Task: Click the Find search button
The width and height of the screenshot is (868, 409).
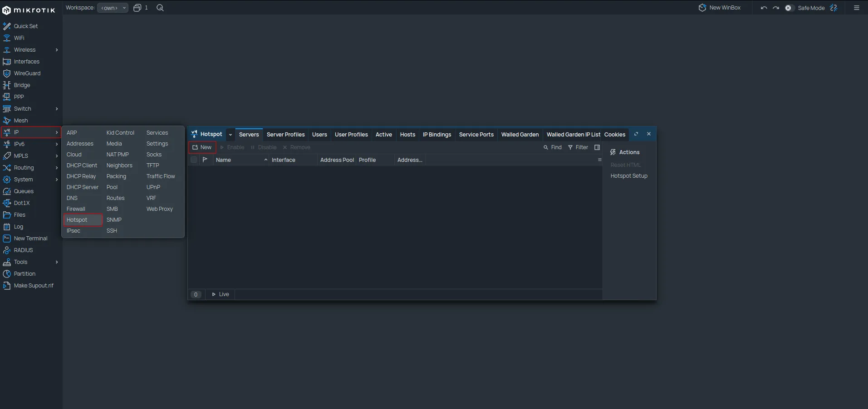Action: tap(553, 147)
